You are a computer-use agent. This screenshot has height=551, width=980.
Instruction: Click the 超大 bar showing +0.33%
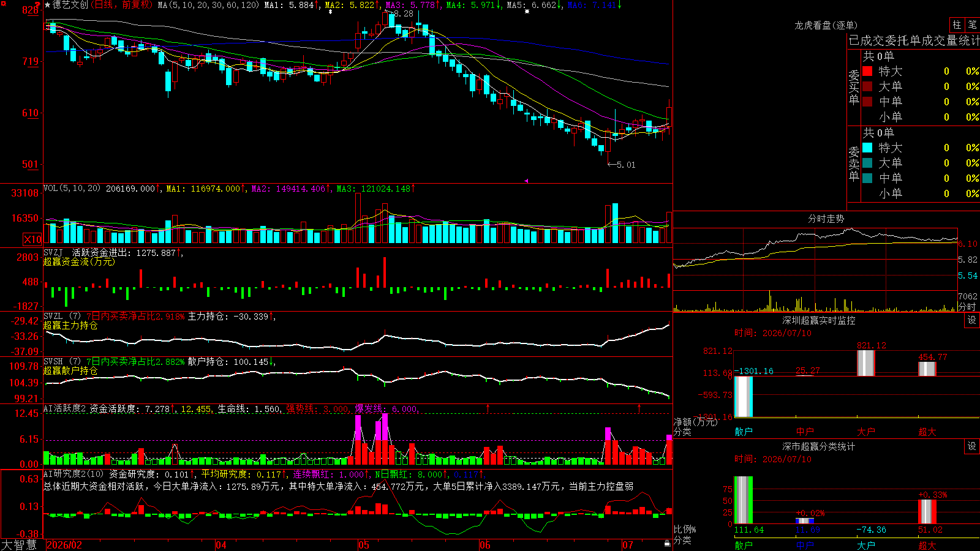927,512
